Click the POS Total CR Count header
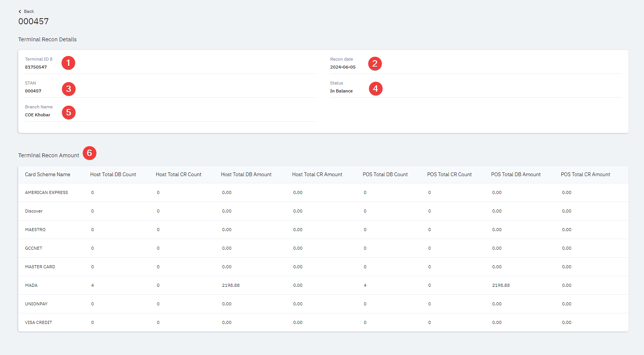Screen dimensions: 644x355 pos(449,175)
